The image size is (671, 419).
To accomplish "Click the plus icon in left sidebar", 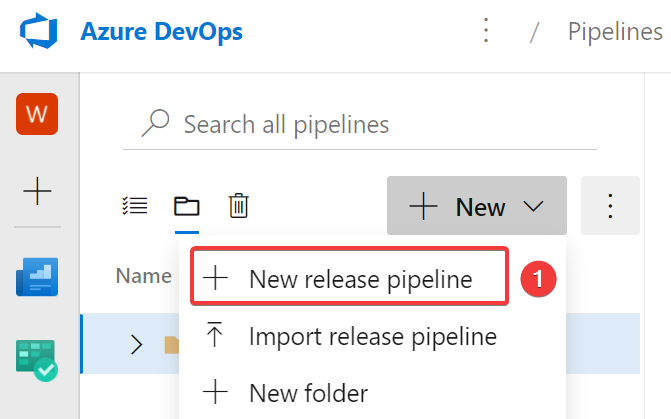I will click(37, 190).
